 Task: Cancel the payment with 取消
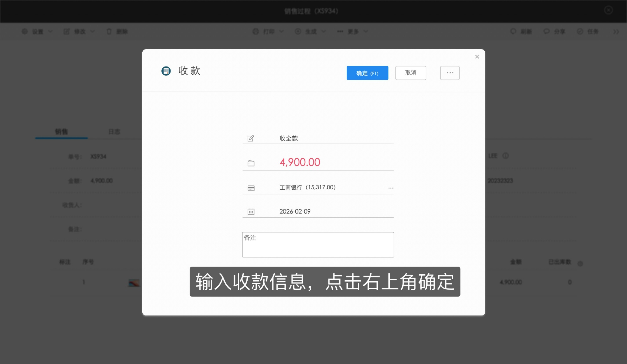(411, 73)
